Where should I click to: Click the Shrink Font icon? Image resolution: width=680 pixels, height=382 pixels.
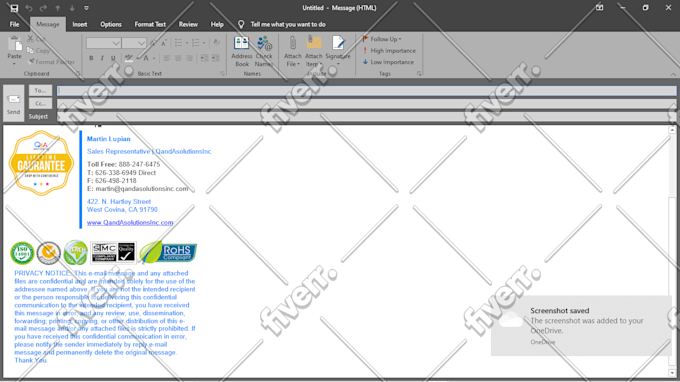coord(164,43)
